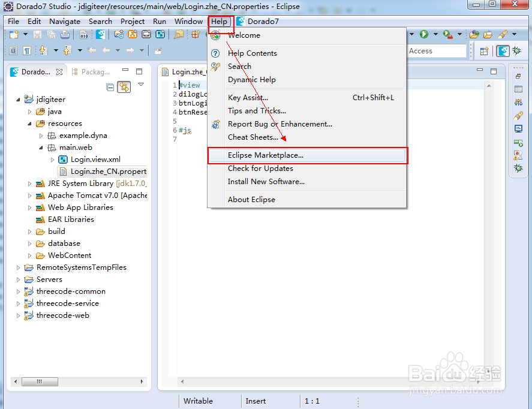Screen dimensions: 532x409
Task: Toggle show whitespace characters icon
Action: (26, 51)
